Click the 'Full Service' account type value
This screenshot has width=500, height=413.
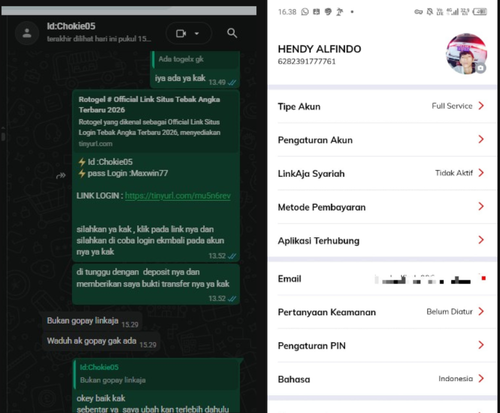(452, 106)
